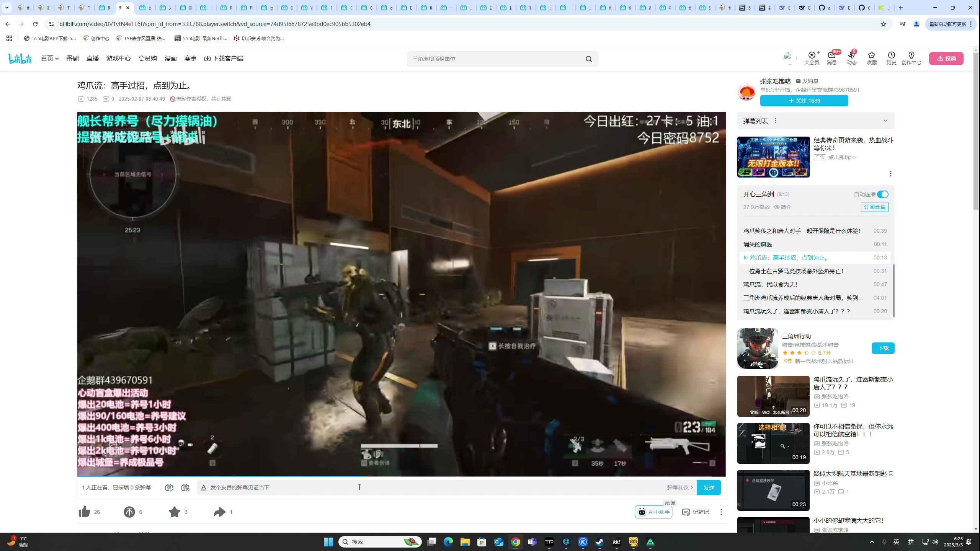Viewport: 980px width, 551px height.
Task: Open 你可以不相信免保 video thumbnail
Action: click(773, 443)
